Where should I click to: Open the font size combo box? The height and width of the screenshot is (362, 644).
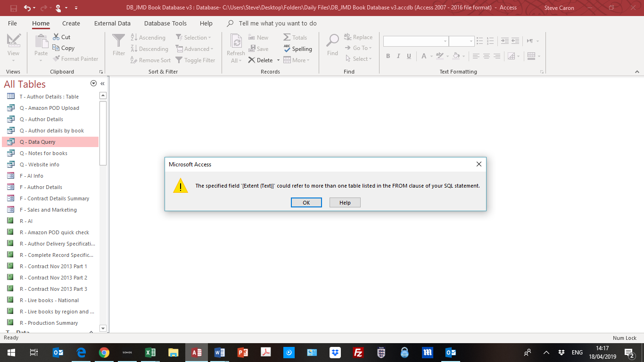[x=461, y=41]
